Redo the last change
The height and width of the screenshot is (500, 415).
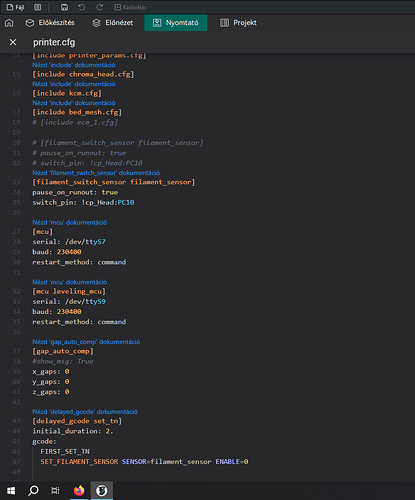tap(99, 7)
